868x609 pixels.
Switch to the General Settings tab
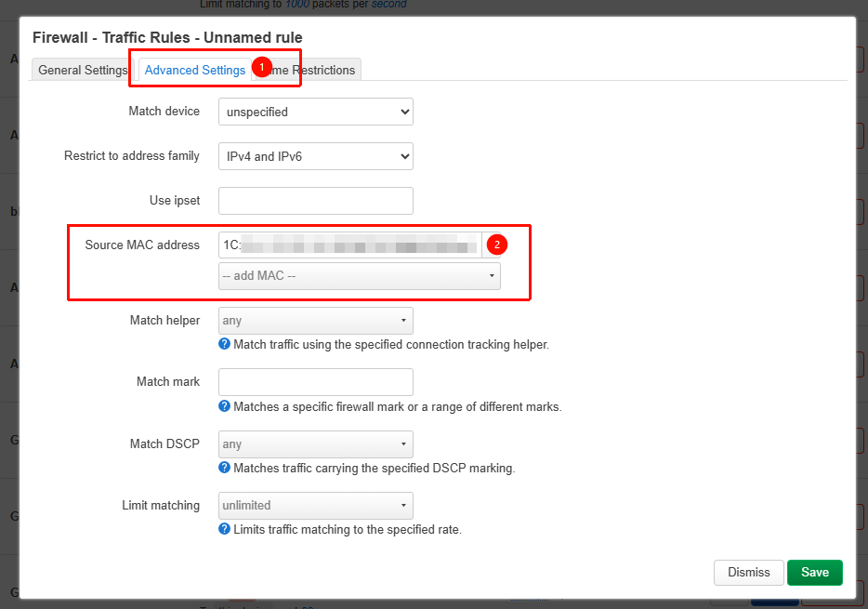(82, 71)
